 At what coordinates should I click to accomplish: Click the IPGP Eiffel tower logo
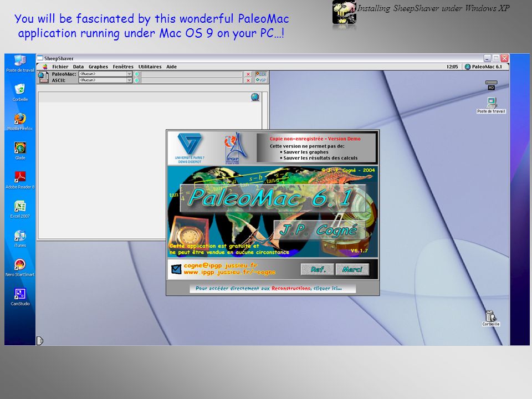(x=235, y=148)
